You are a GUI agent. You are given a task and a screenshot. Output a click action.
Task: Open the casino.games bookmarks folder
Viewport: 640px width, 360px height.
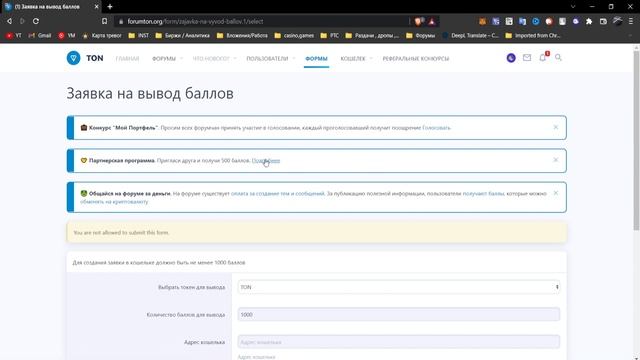click(x=294, y=36)
